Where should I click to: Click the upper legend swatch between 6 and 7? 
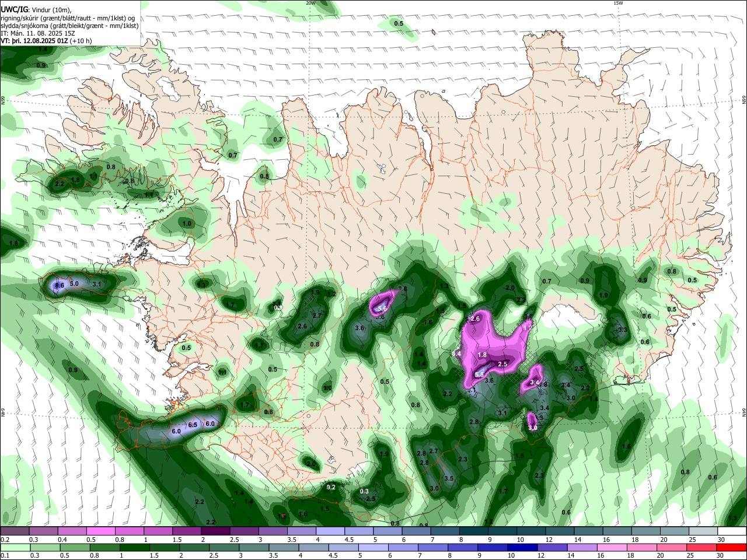coord(416,531)
